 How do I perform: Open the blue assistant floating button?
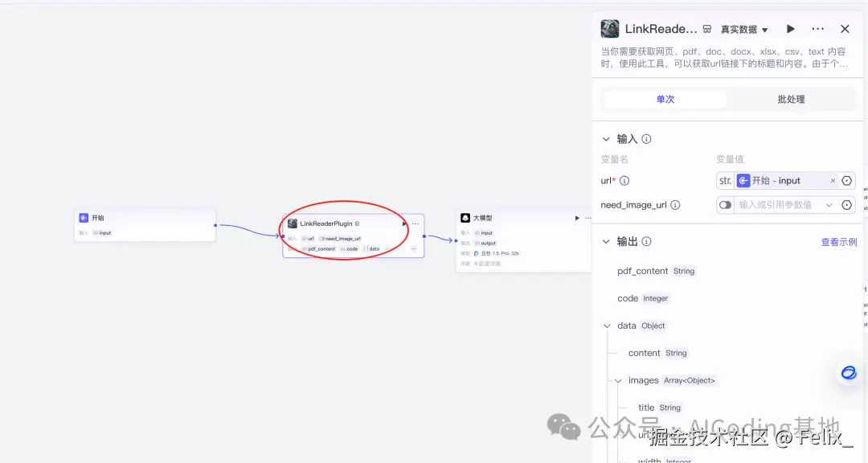(x=848, y=373)
